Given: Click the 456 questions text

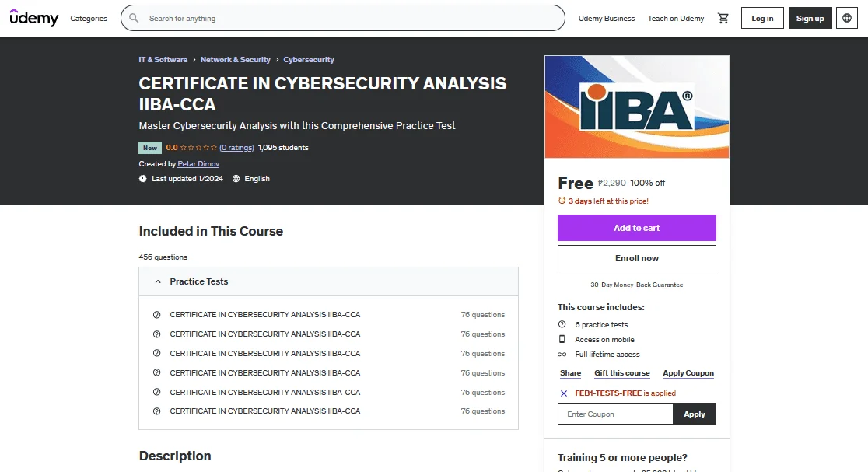Looking at the screenshot, I should click(163, 257).
